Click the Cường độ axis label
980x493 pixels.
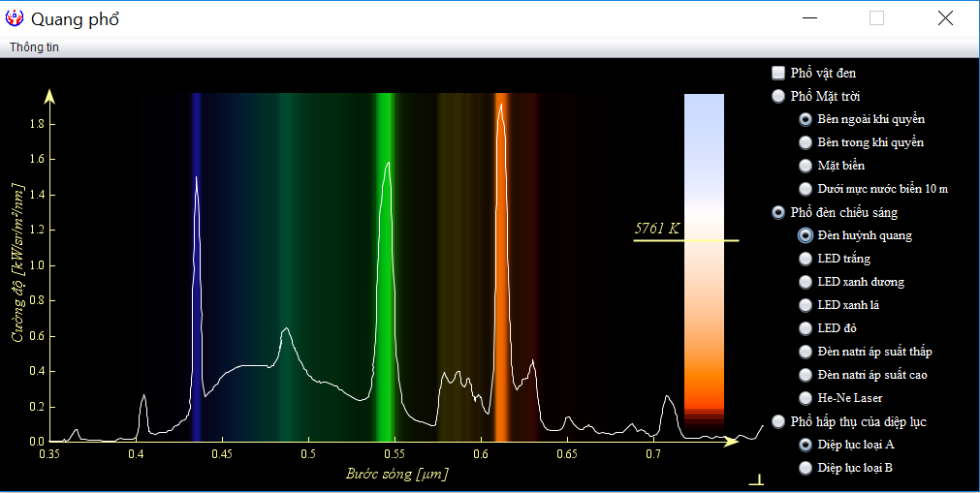pos(17,262)
